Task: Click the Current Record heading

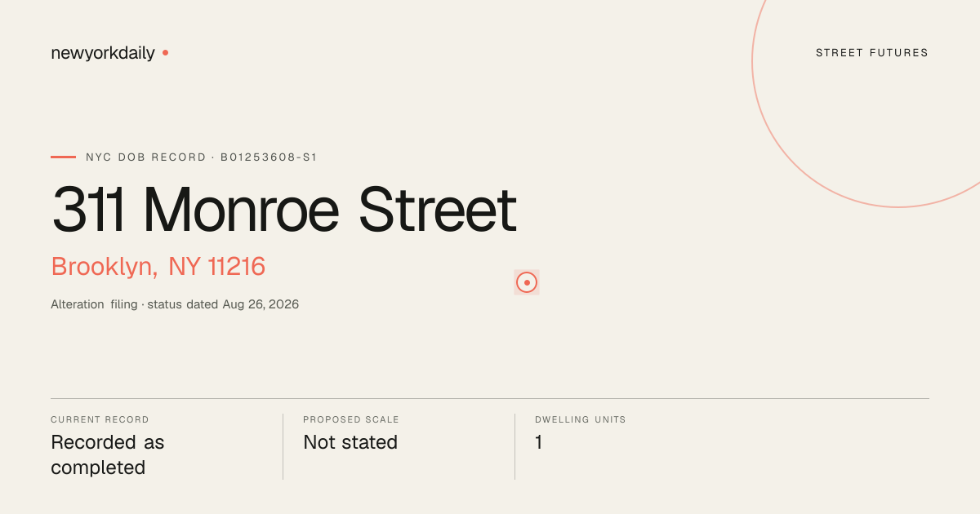Action: [100, 419]
